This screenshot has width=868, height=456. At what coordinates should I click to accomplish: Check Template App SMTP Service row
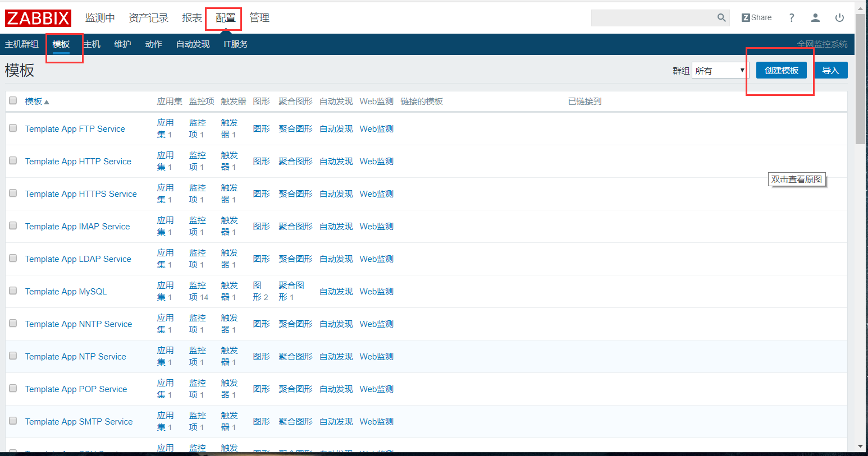click(x=13, y=421)
